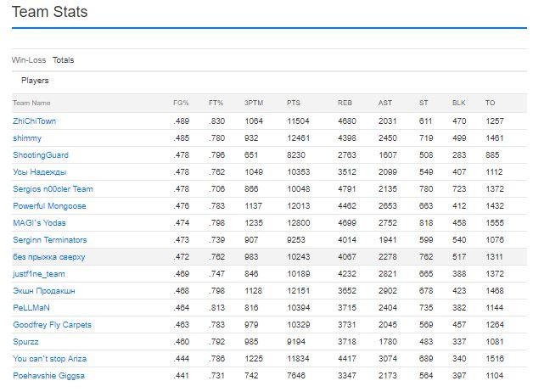Open Powerful Mongoose team page

(x=49, y=206)
